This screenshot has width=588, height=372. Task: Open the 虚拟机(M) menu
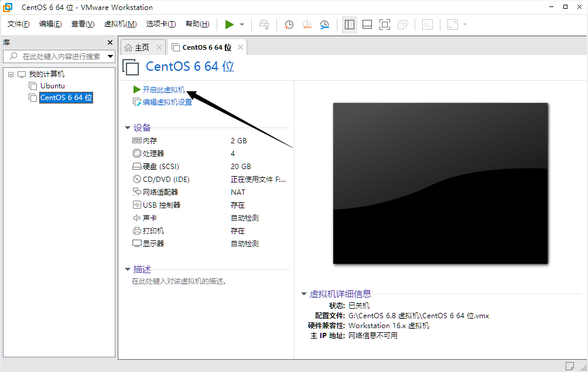coord(120,24)
